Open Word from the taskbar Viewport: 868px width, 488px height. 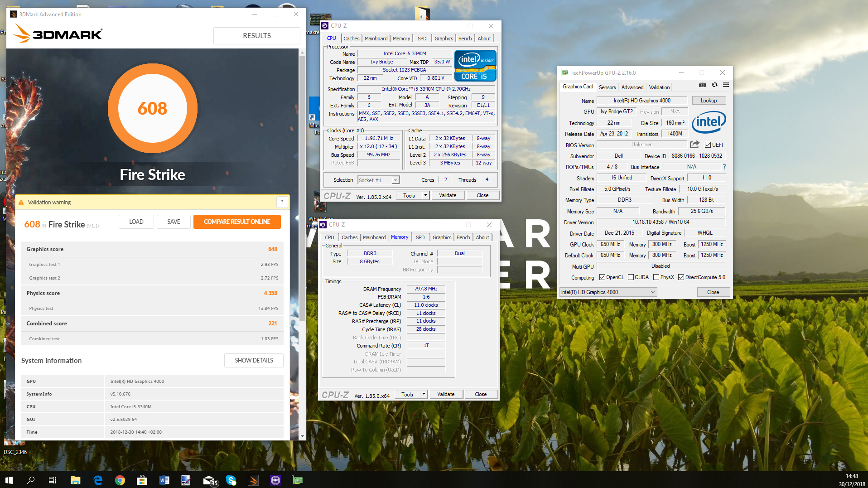pyautogui.click(x=164, y=480)
